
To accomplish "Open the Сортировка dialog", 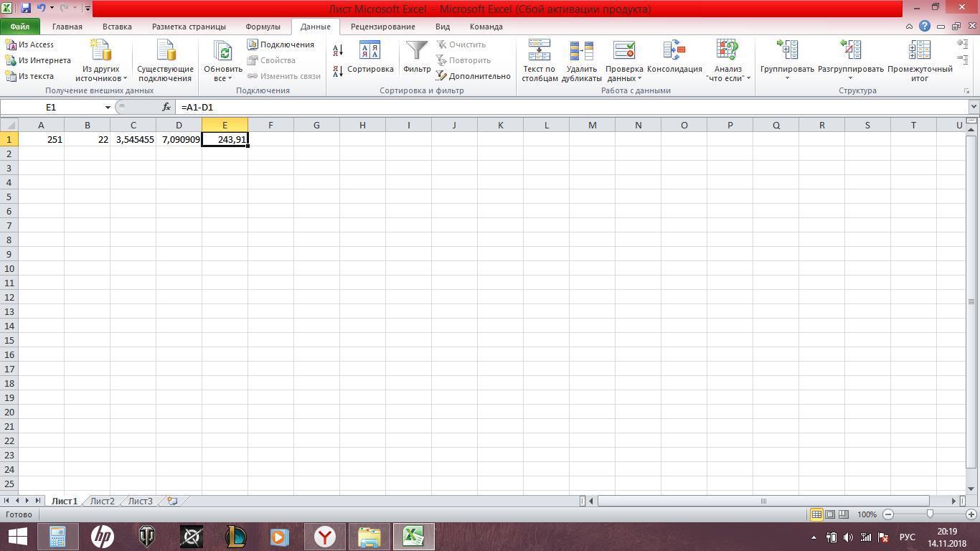I will point(370,57).
